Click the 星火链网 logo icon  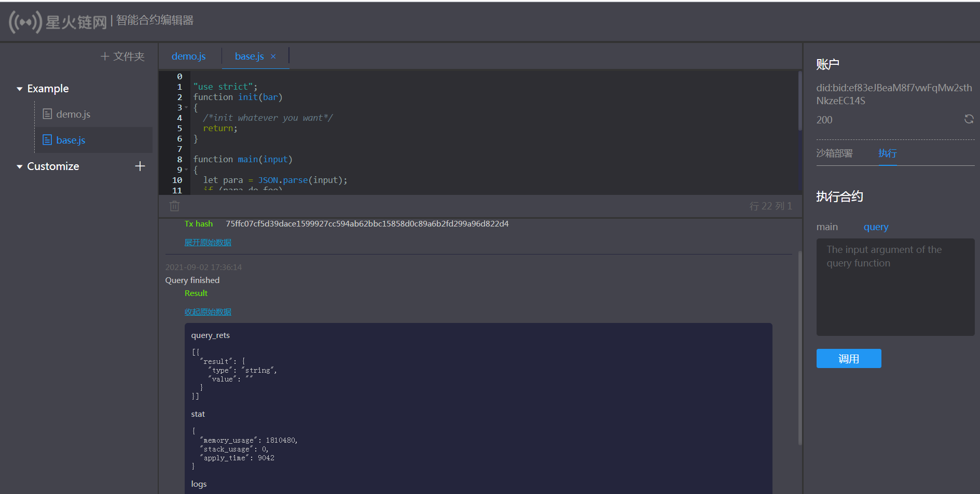coord(25,22)
